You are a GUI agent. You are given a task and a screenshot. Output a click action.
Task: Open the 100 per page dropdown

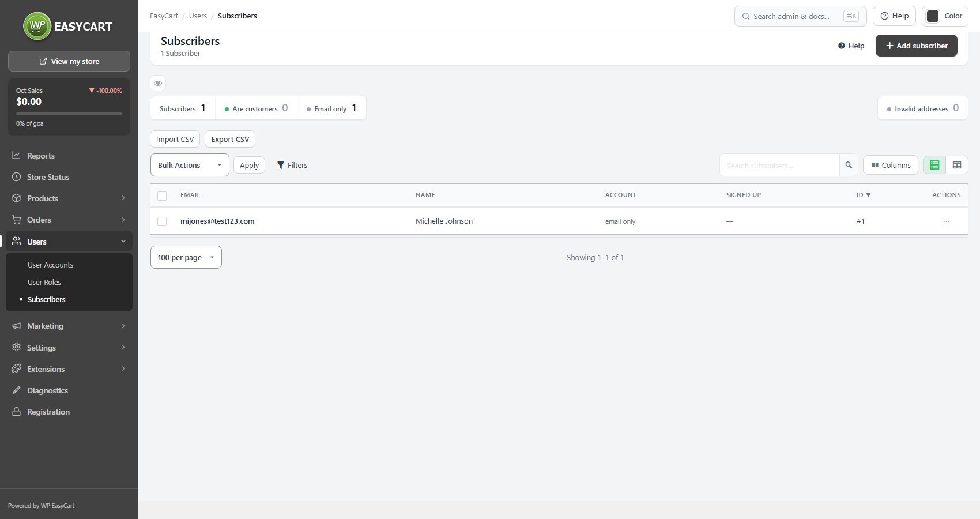coord(186,257)
